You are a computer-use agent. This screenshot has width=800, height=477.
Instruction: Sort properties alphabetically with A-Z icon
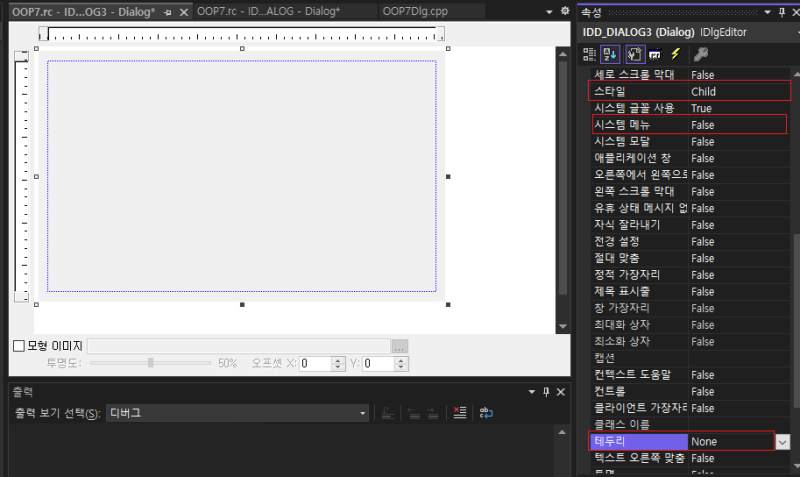[610, 54]
